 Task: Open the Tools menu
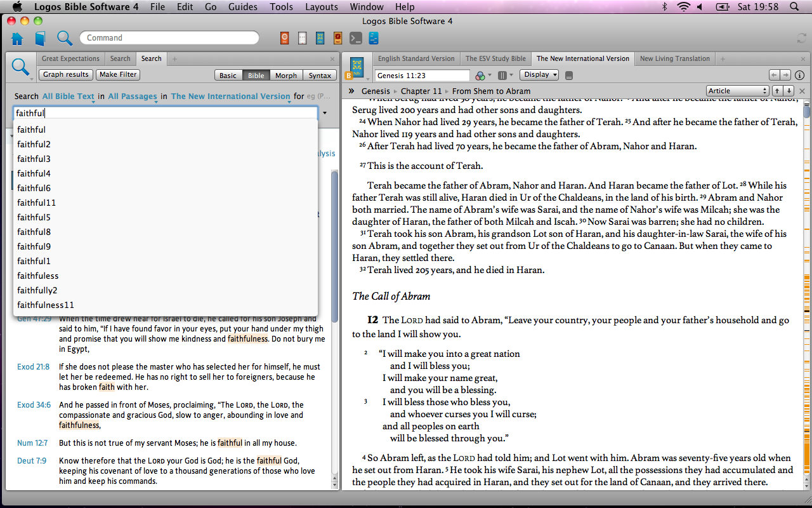click(x=282, y=7)
